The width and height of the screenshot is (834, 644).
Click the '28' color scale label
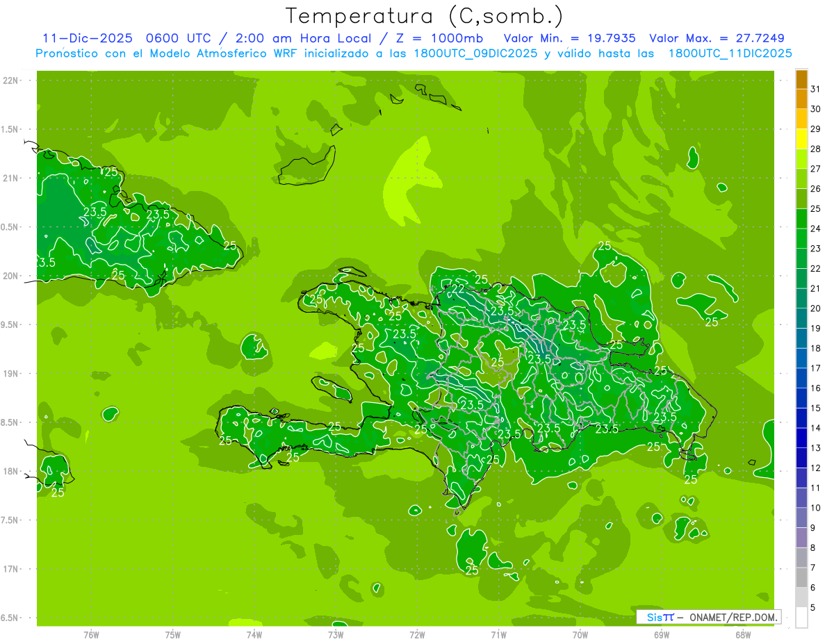[x=815, y=149]
